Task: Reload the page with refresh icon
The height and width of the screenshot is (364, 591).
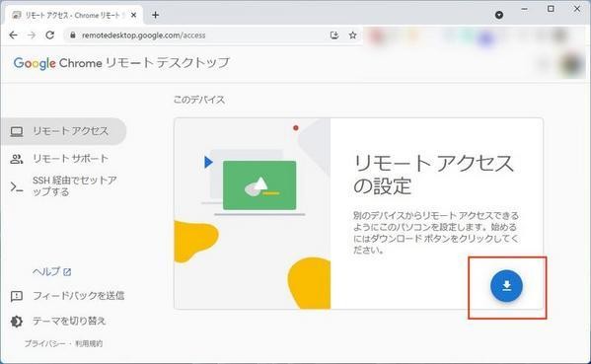Action: [x=49, y=36]
